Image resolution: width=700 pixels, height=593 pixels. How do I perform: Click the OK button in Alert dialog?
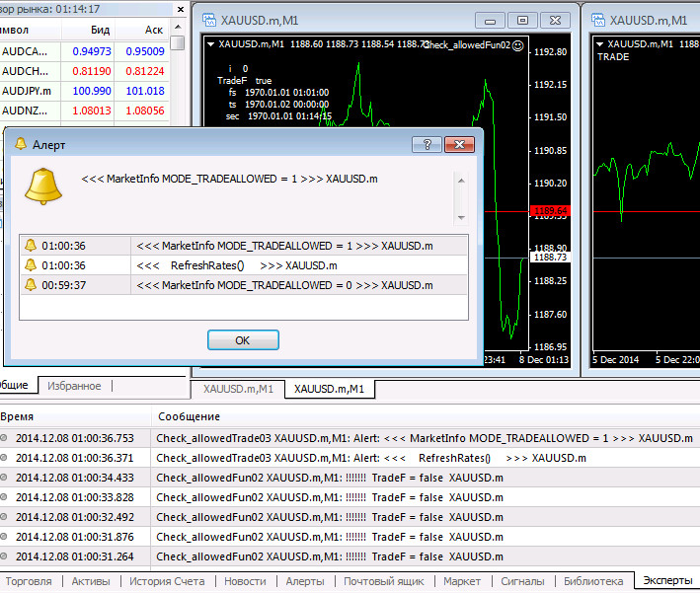tap(243, 340)
